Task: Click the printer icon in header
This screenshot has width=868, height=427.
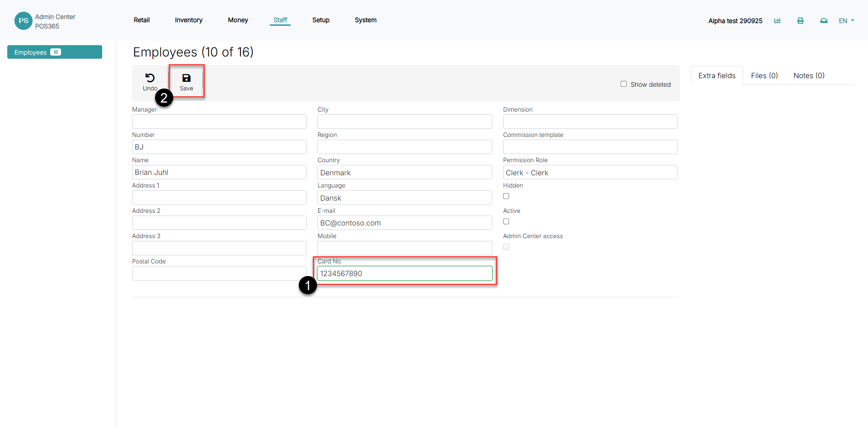Action: tap(800, 21)
